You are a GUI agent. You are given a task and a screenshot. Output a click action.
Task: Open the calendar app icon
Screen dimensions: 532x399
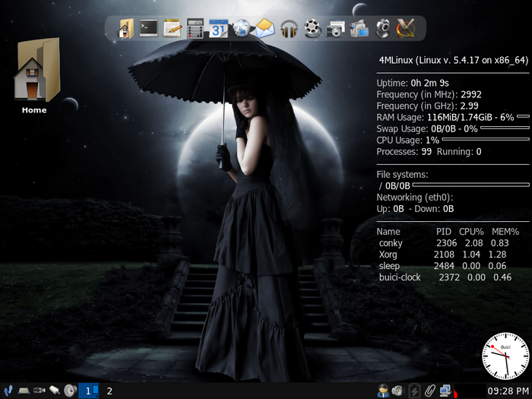pos(218,28)
